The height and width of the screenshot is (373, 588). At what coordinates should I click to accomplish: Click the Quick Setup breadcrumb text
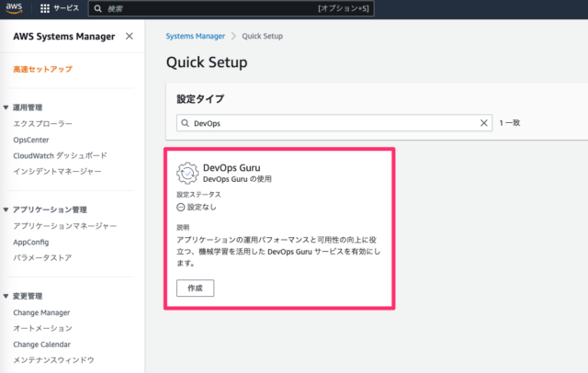[262, 37]
